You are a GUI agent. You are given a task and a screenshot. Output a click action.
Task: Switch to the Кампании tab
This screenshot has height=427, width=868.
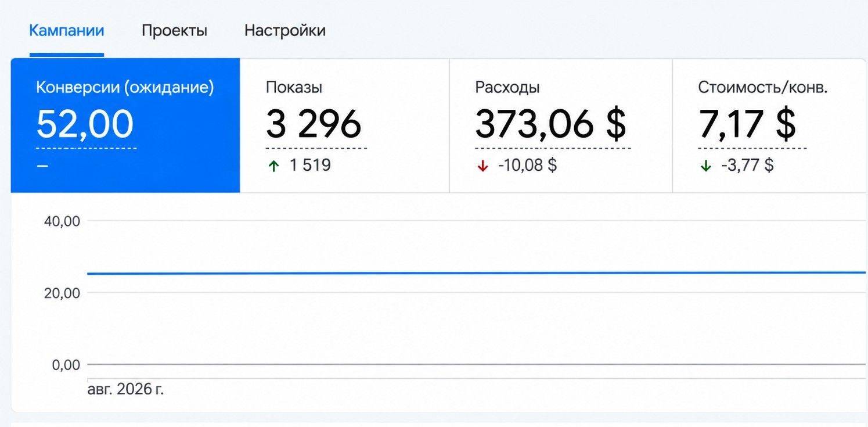67,30
